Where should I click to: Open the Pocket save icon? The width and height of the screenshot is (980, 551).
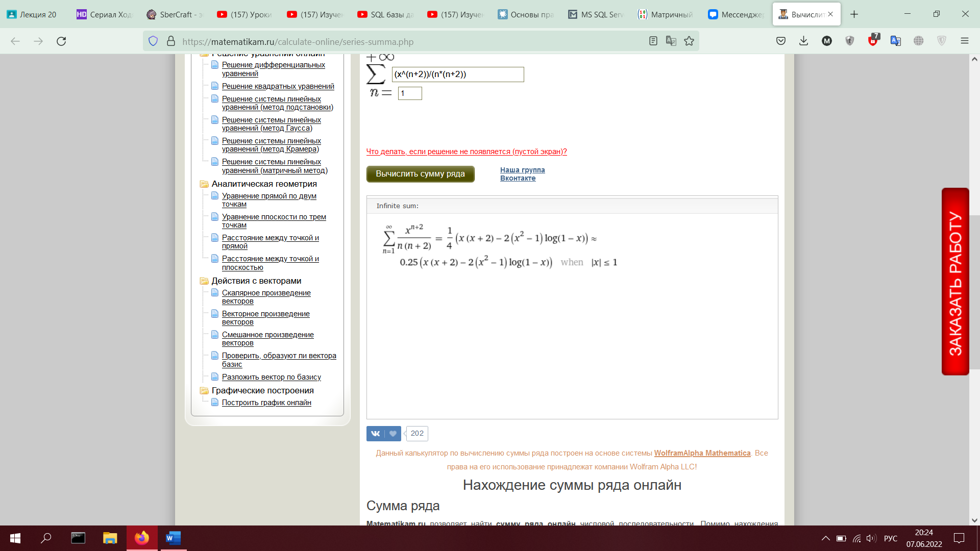pos(780,41)
